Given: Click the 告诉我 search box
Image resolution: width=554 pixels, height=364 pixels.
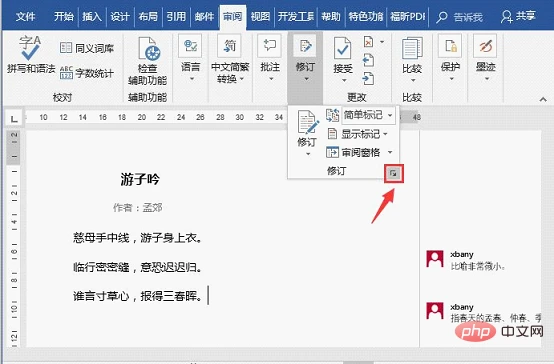Looking at the screenshot, I should point(459,17).
